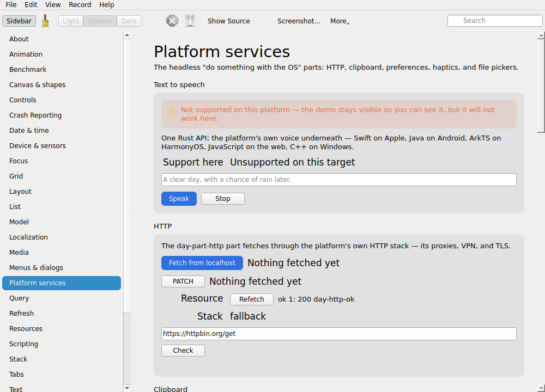Open the Help menu

(x=107, y=4)
